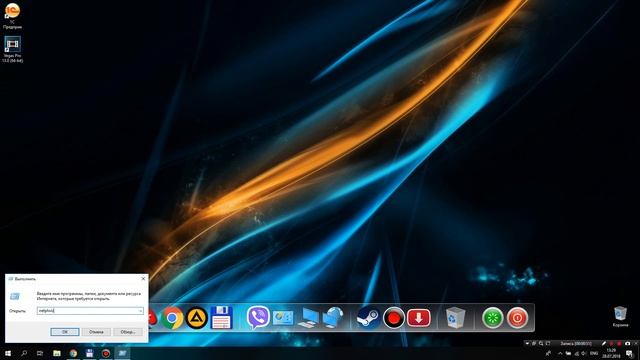Image resolution: width=640 pixels, height=360 pixels.
Task: Open Task View on the taskbar
Action: 40,353
